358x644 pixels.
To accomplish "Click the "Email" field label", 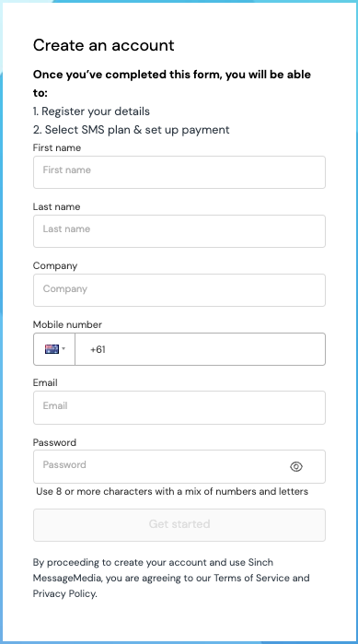I will tap(45, 382).
